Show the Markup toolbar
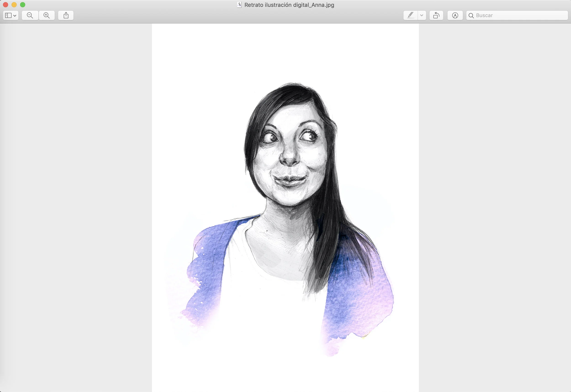The width and height of the screenshot is (571, 392). point(455,16)
